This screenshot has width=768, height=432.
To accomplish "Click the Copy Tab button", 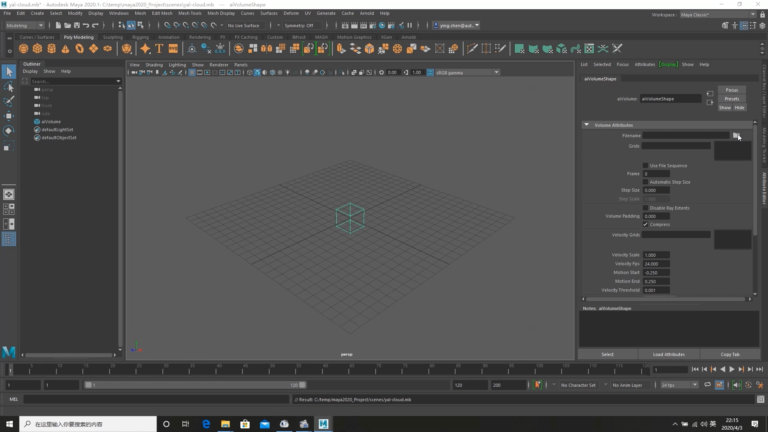I will point(730,355).
